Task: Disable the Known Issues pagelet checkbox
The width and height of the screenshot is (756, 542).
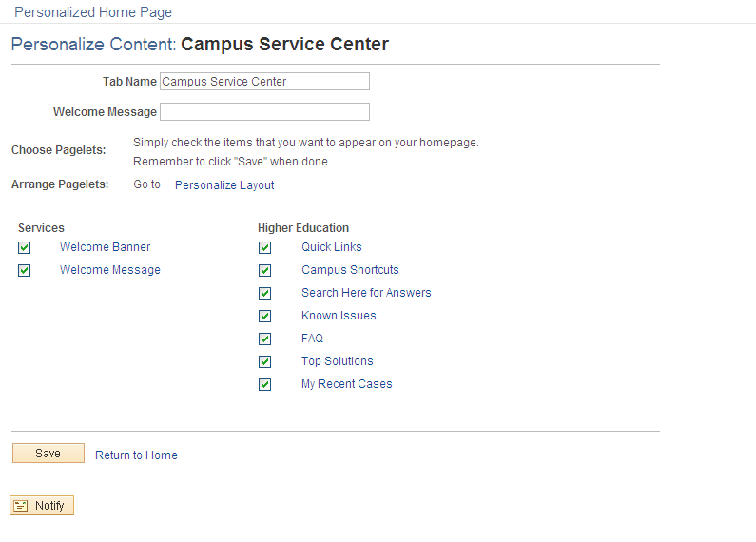Action: (x=264, y=316)
